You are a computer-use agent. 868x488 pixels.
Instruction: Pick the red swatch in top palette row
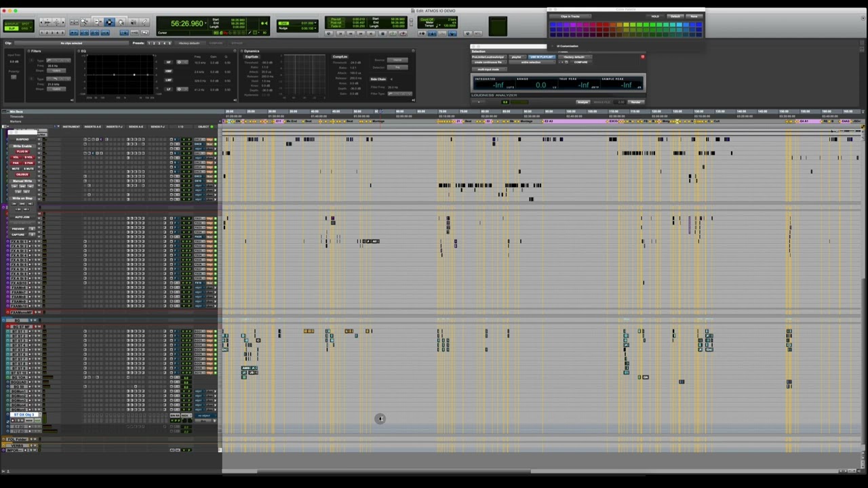click(599, 24)
